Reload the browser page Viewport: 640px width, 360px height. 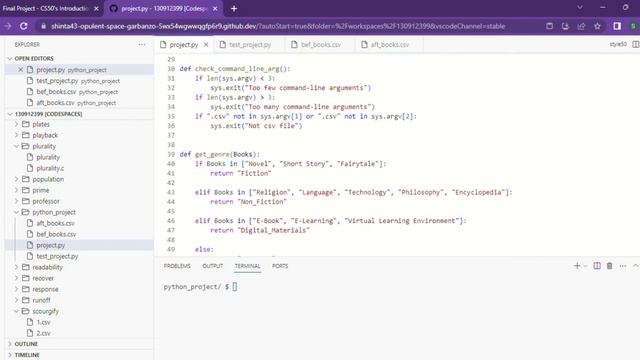24,26
